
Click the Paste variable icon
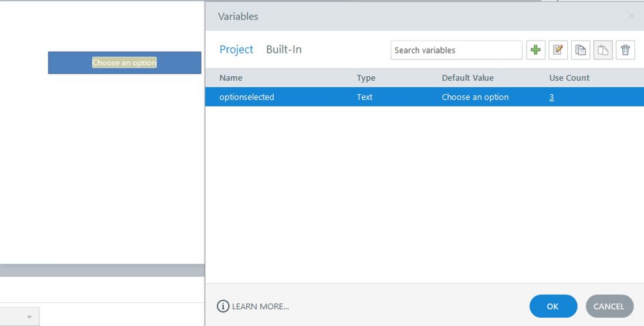tap(603, 50)
